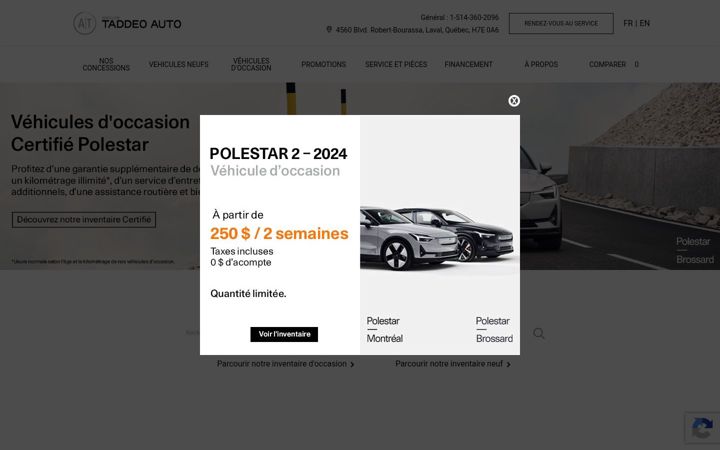Click the Voir l'inventaire button
Screen dimensions: 720x450
click(284, 334)
